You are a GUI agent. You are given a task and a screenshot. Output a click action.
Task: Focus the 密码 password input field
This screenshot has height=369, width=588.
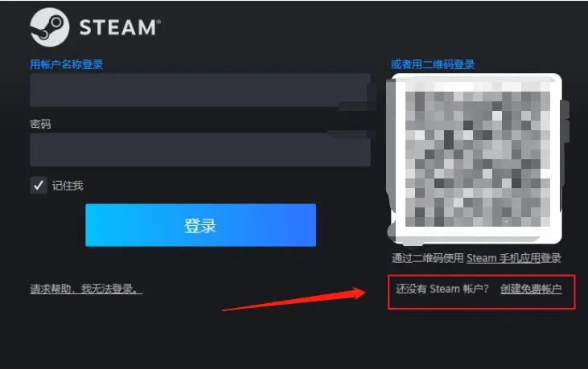click(200, 150)
